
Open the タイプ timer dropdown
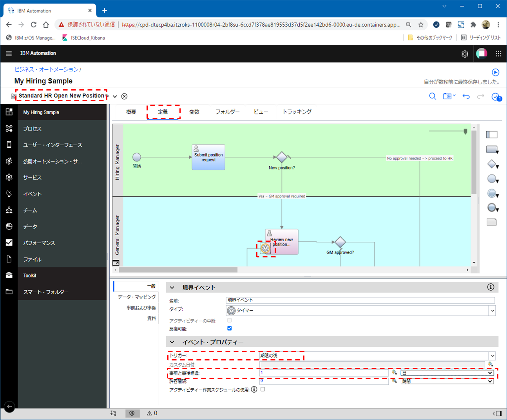tap(492, 311)
